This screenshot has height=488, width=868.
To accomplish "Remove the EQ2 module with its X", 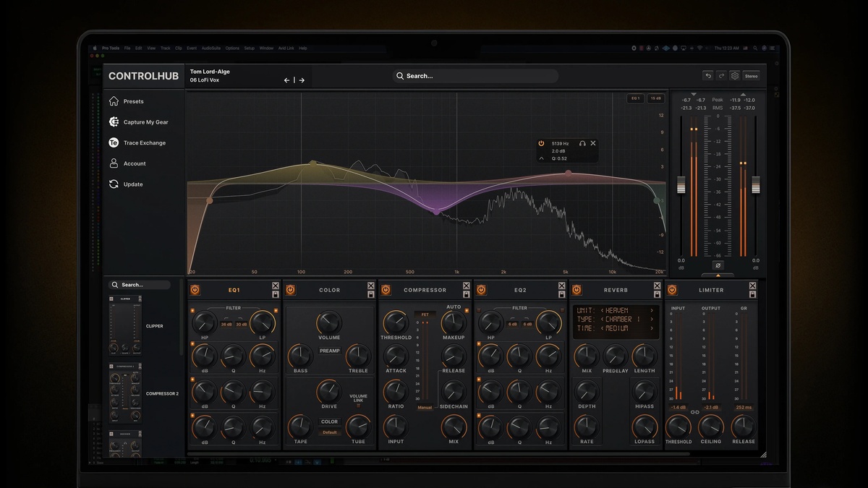I will pos(561,286).
